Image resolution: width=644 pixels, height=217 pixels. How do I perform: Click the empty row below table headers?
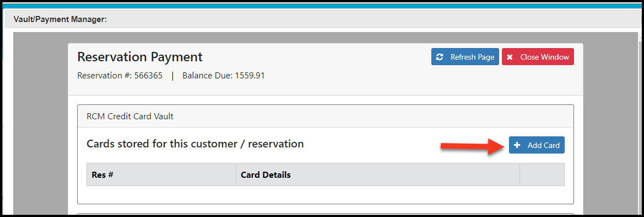(x=325, y=194)
